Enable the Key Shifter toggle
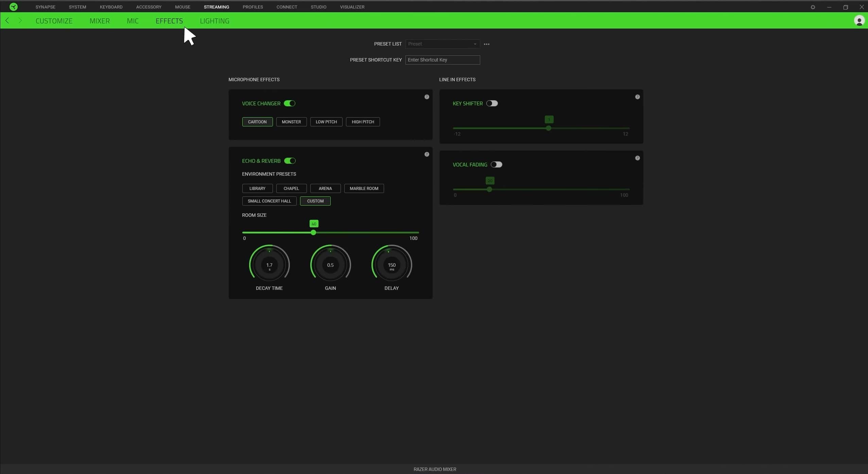868x474 pixels. point(492,103)
